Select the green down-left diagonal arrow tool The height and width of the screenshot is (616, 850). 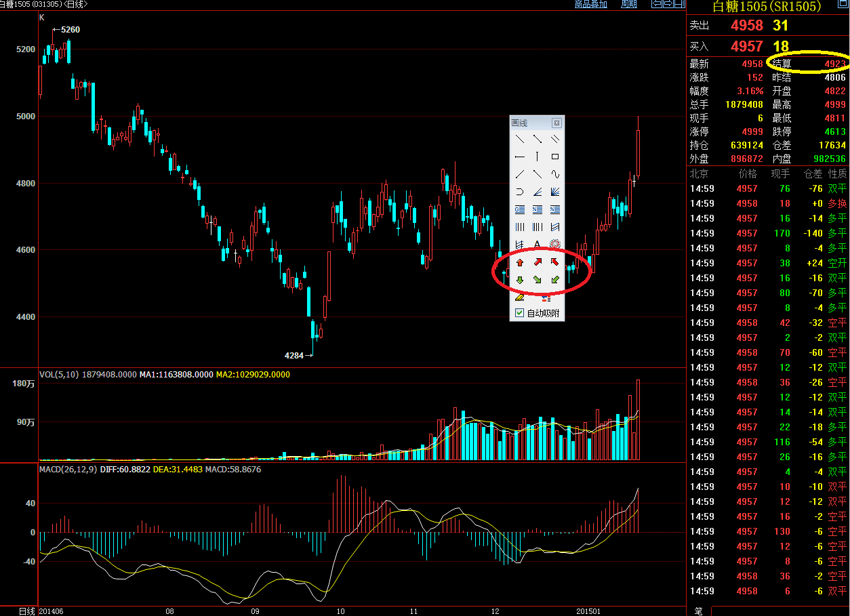click(555, 280)
